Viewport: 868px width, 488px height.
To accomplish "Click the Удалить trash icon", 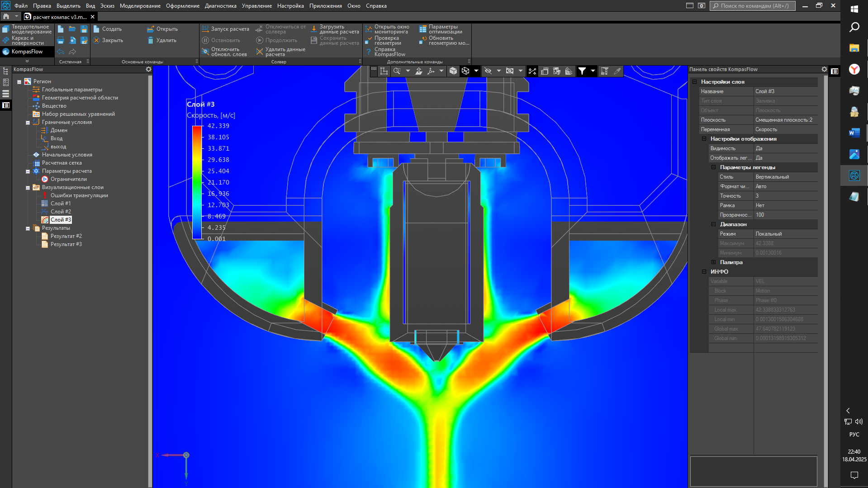I will 151,40.
